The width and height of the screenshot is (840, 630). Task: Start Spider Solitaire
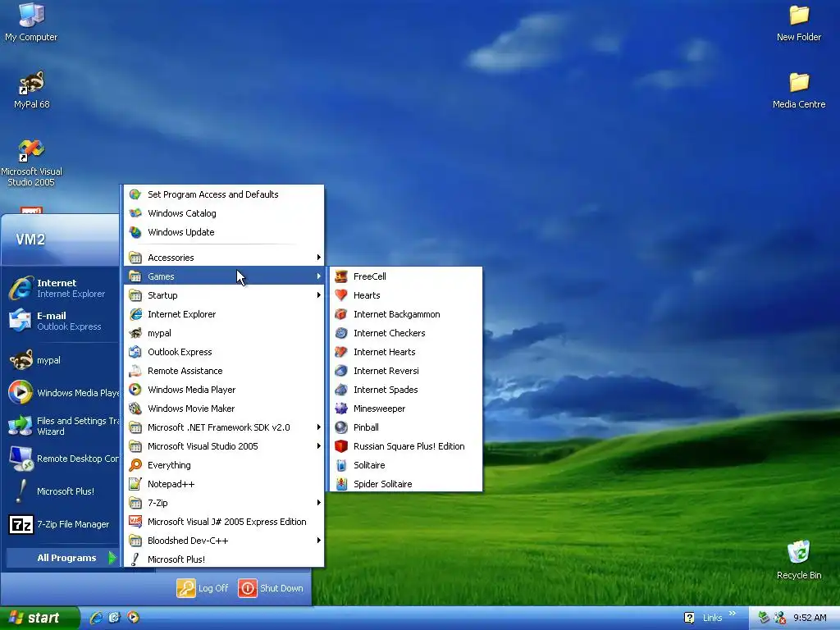tap(405, 484)
